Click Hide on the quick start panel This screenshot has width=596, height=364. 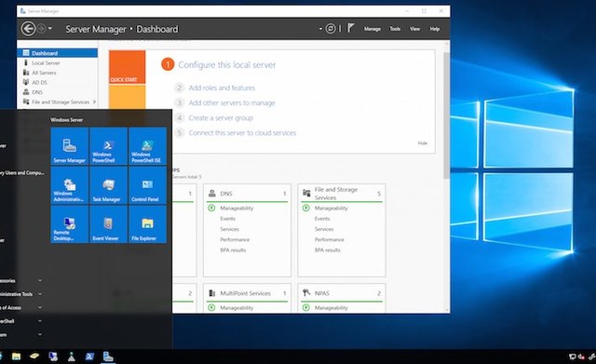point(422,142)
